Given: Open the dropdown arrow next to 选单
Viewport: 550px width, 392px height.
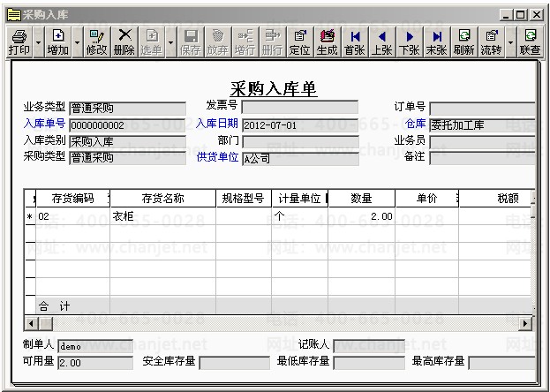Looking at the screenshot, I should 170,42.
